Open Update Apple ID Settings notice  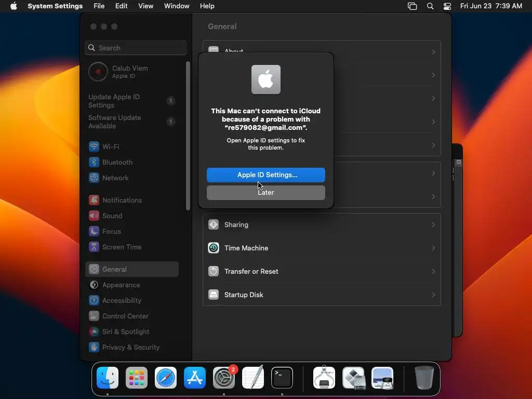(x=132, y=101)
